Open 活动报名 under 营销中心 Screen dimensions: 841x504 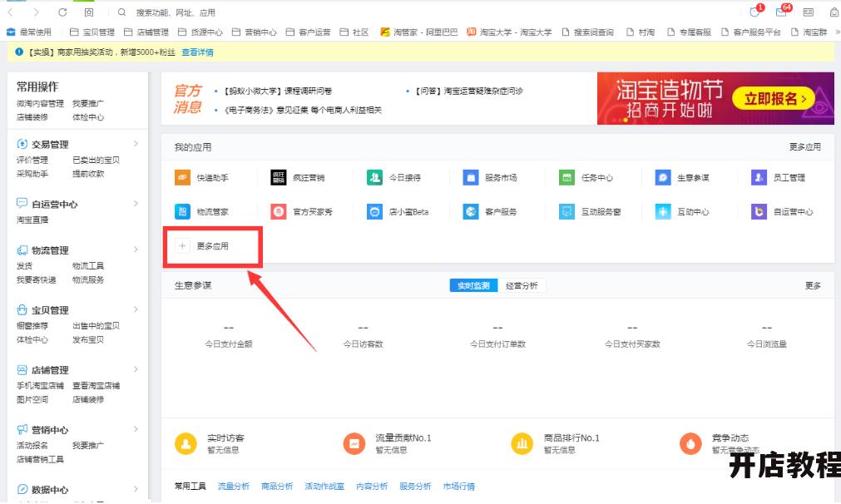32,445
